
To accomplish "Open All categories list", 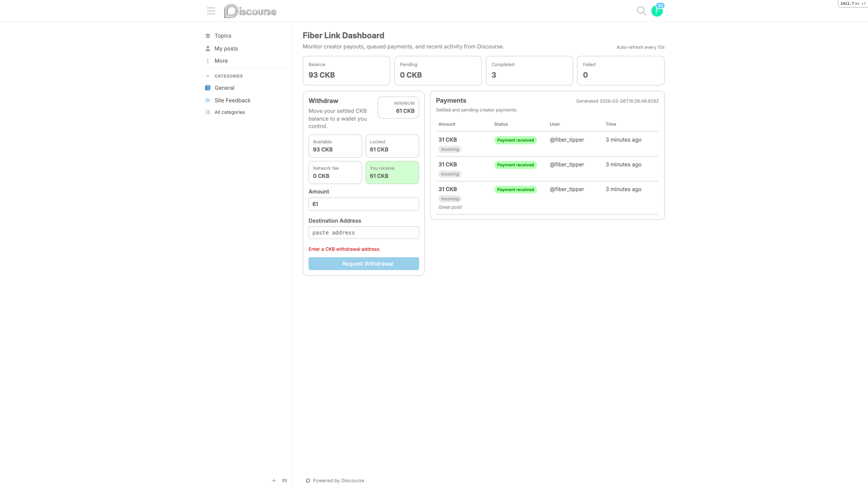I will coord(230,112).
